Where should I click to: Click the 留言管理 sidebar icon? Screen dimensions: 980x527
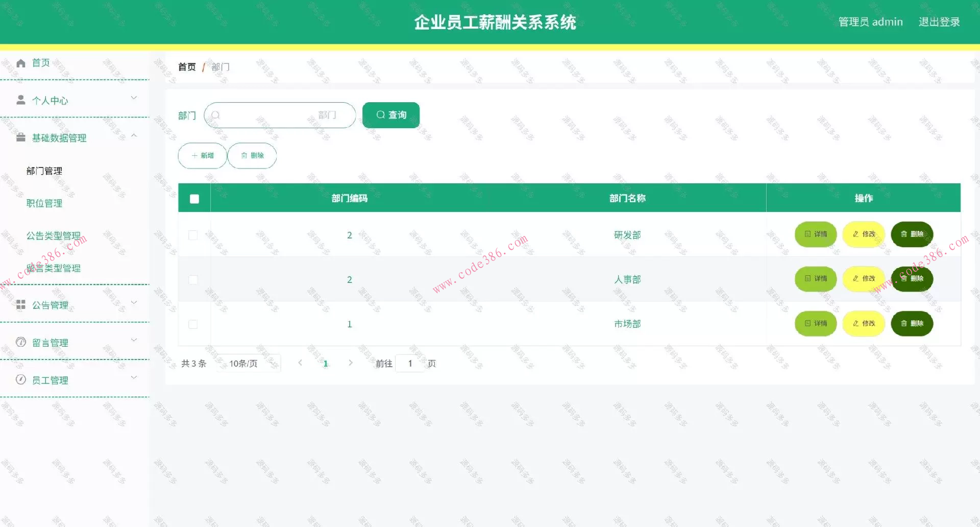pyautogui.click(x=21, y=342)
